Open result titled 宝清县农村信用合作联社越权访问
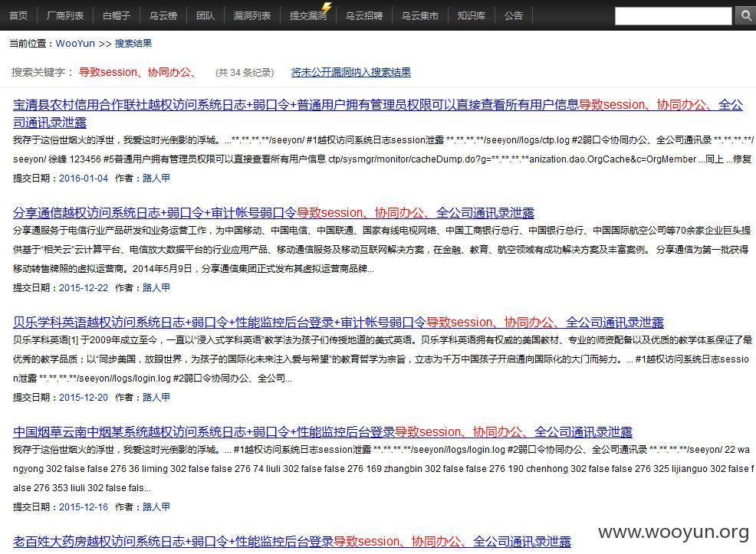 pos(378,113)
